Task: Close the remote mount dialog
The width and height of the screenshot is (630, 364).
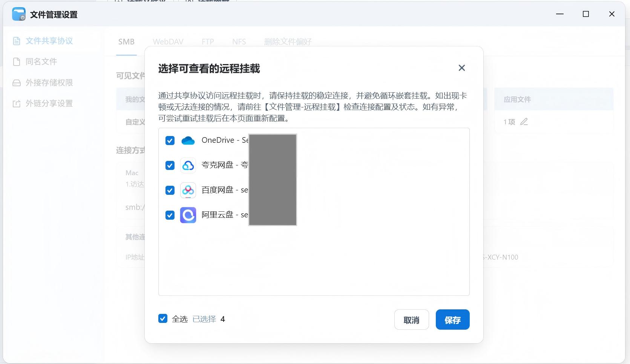Action: coord(462,68)
